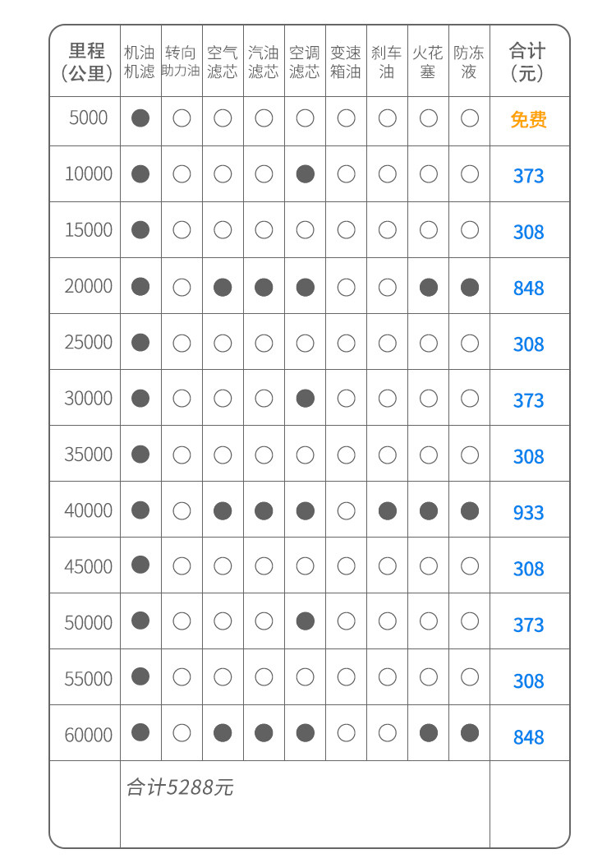The width and height of the screenshot is (616, 863).
Task: Select the 刹车油 column header
Action: pyautogui.click(x=387, y=62)
